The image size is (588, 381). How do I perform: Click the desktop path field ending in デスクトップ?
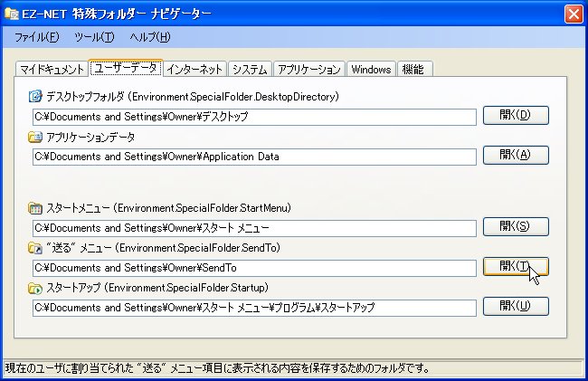(x=254, y=117)
